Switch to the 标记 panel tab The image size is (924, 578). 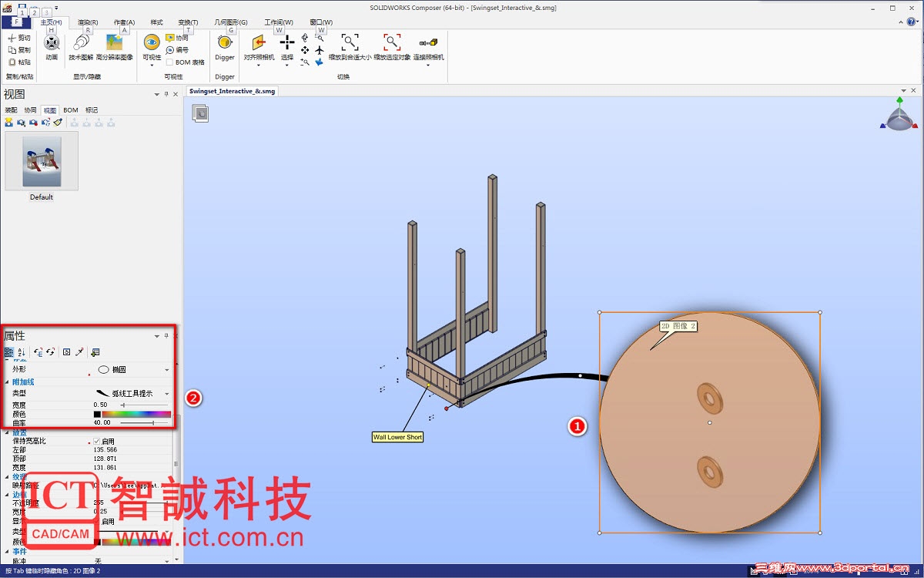click(x=92, y=110)
